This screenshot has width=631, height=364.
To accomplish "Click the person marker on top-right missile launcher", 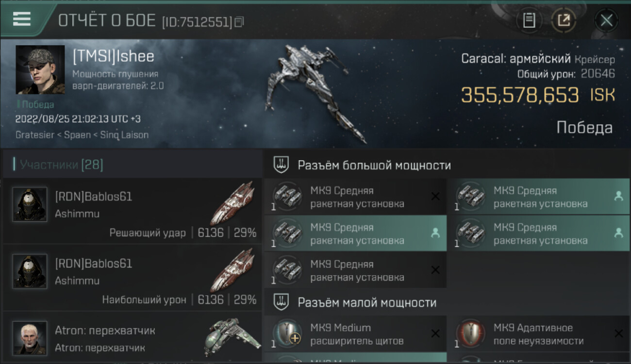I will click(618, 196).
